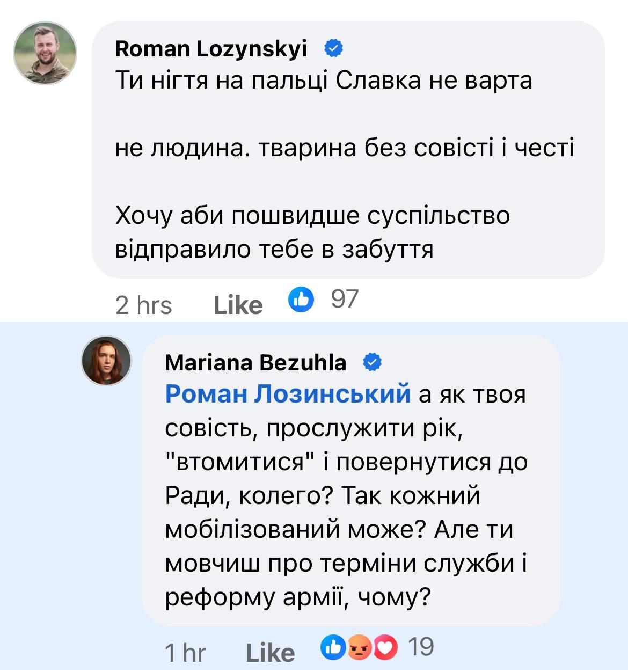The image size is (628, 672).
Task: View the 19 reactions count on reply
Action: (420, 647)
